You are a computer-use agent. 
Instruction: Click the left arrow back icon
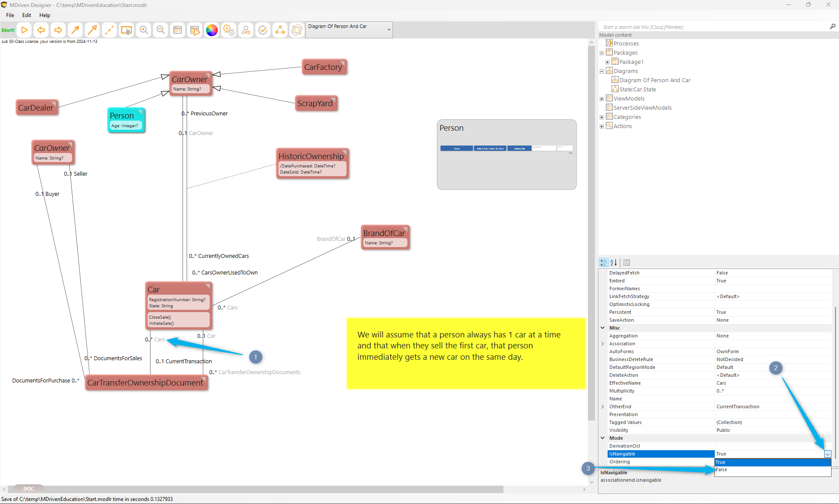tap(41, 30)
